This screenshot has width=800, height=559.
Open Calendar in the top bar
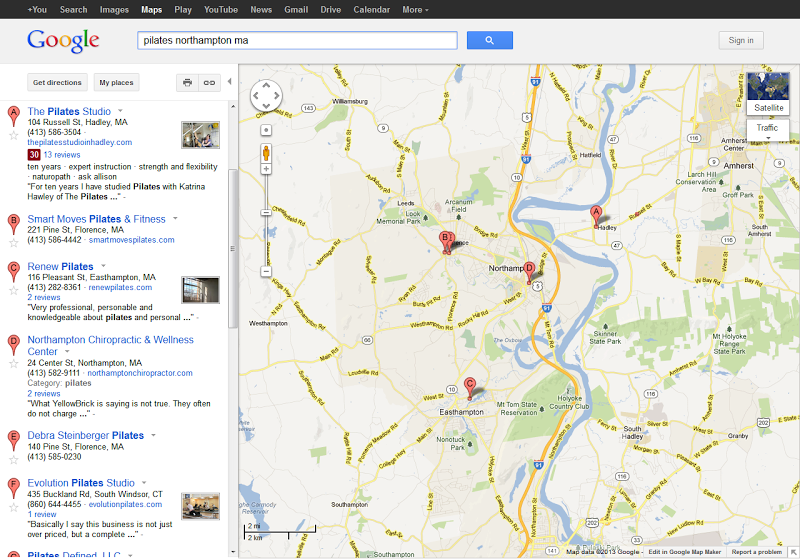371,10
